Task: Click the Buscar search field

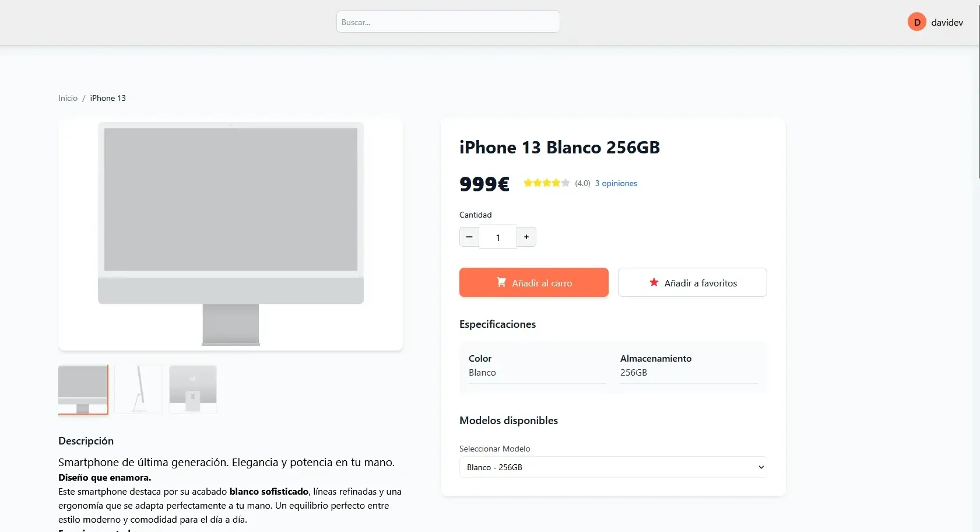Action: [448, 22]
